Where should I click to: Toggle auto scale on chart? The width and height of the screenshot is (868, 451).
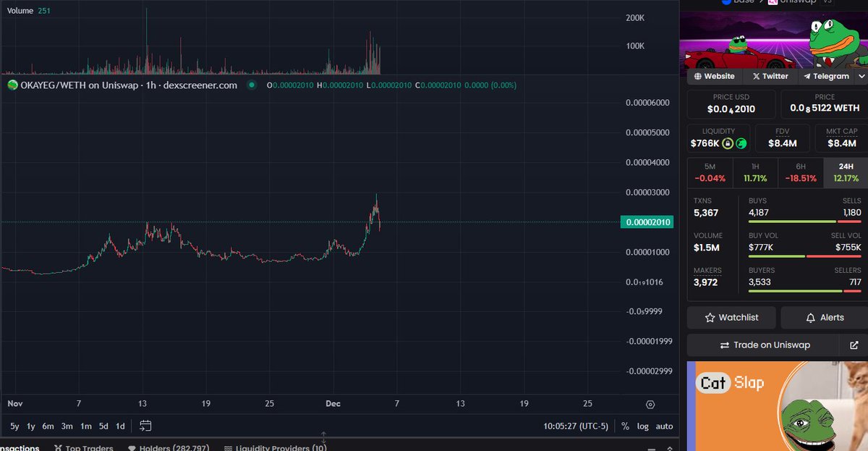point(664,426)
